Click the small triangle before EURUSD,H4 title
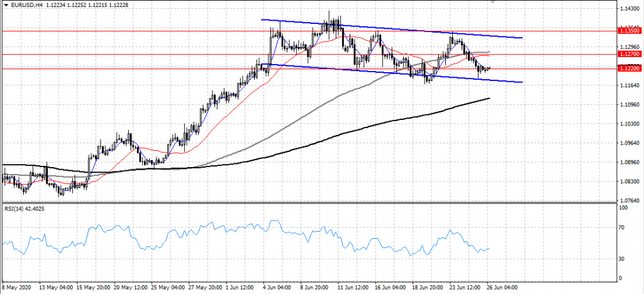 click(6, 4)
